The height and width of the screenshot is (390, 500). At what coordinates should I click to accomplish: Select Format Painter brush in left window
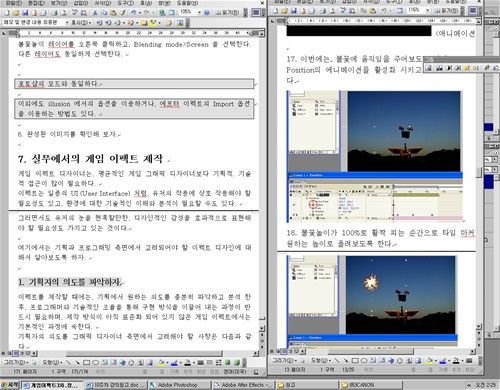[123, 13]
